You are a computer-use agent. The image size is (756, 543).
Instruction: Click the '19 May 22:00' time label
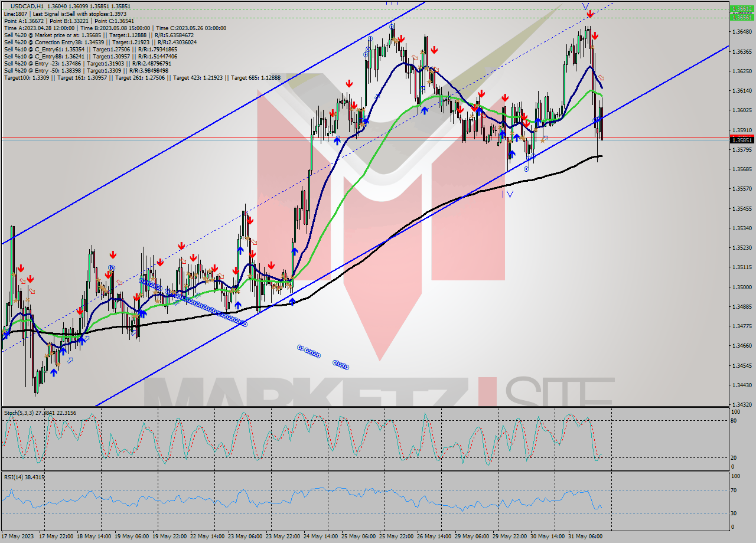click(170, 536)
